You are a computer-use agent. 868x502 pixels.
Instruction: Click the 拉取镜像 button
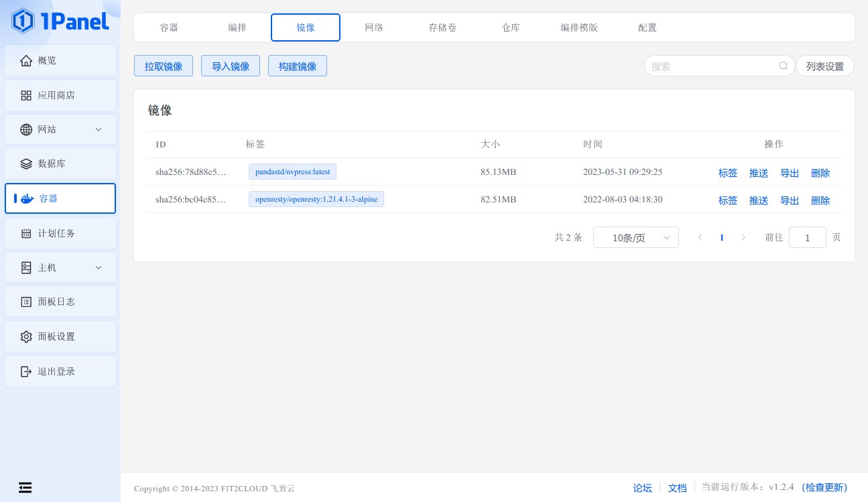pos(164,66)
